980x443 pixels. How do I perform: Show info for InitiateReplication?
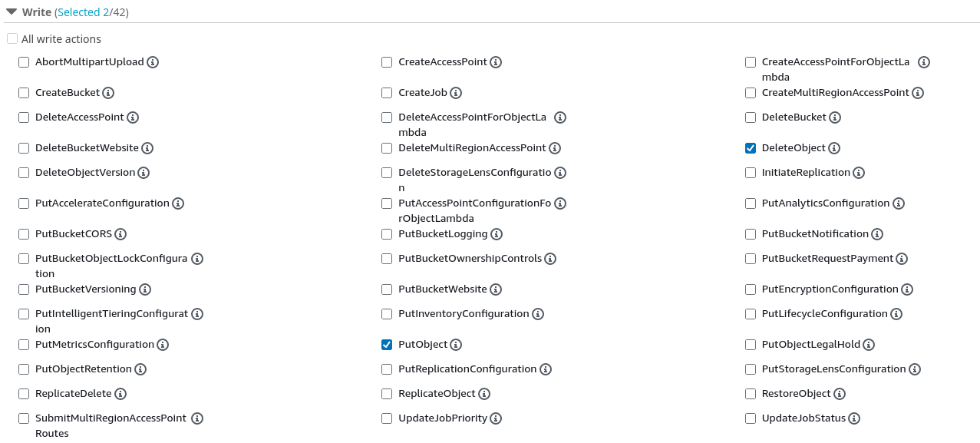[858, 172]
